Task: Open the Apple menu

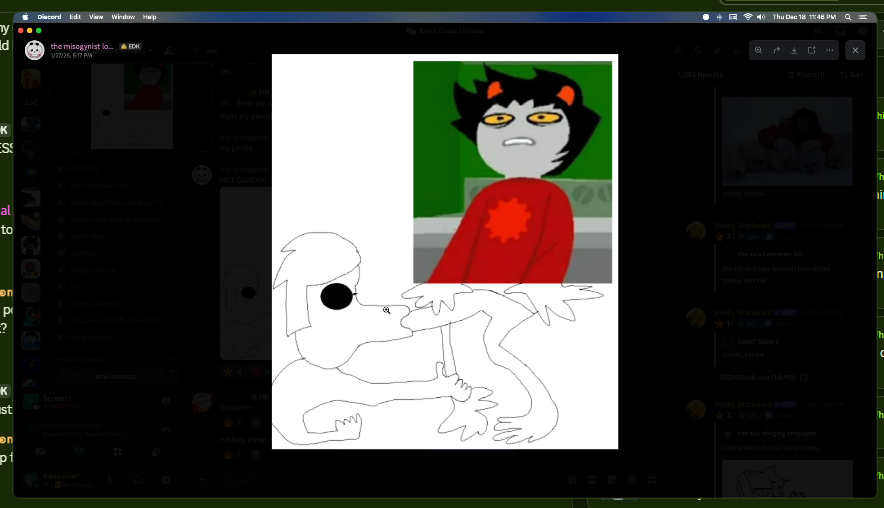Action: pyautogui.click(x=25, y=17)
